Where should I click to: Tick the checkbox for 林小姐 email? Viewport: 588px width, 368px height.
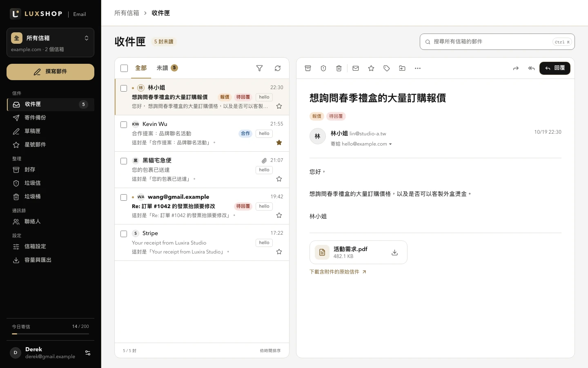click(124, 88)
